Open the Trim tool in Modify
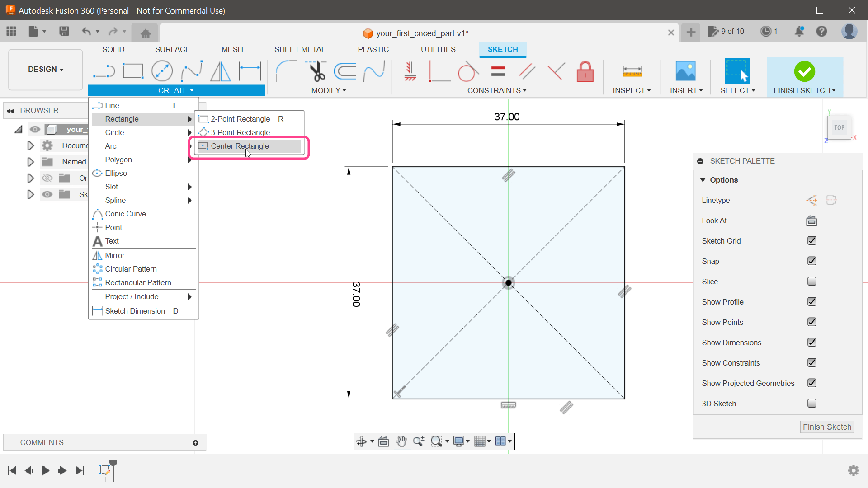Screen dimensions: 868x488 coord(316,71)
